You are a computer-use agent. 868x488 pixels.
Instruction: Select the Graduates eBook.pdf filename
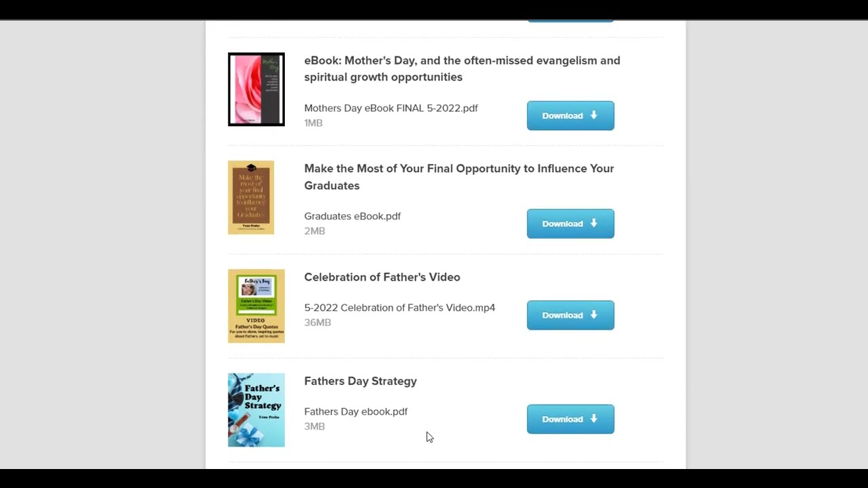[352, 216]
